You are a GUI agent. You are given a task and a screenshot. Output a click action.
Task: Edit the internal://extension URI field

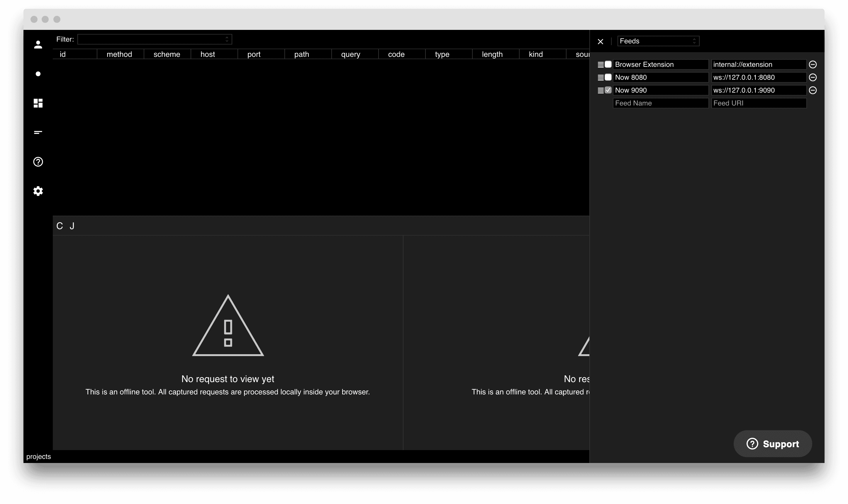point(759,64)
